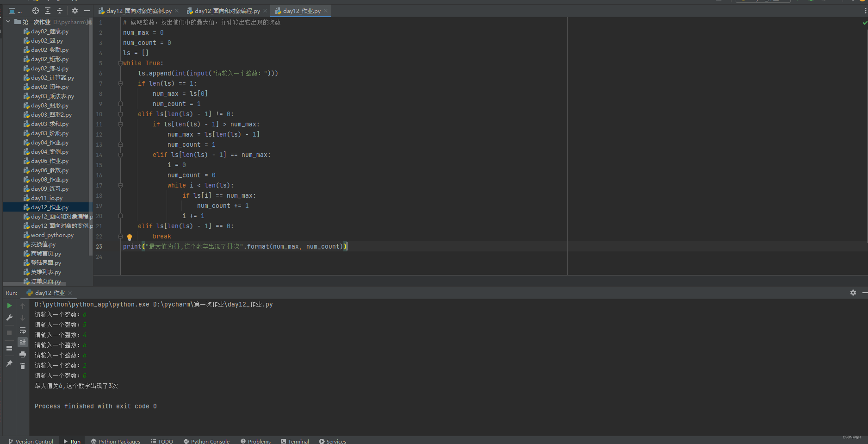Click the Up stack trace arrow
868x444 pixels.
click(23, 306)
